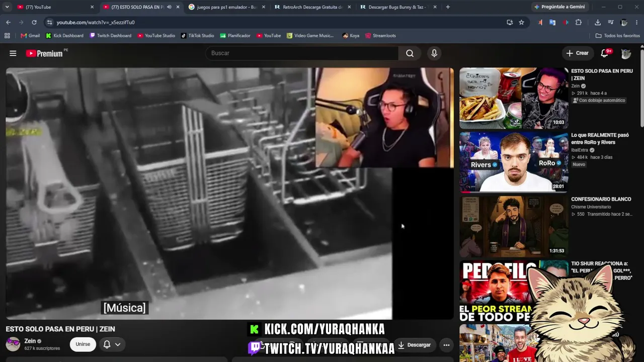
Task: Open the Gmail bookmark
Action: (30, 36)
